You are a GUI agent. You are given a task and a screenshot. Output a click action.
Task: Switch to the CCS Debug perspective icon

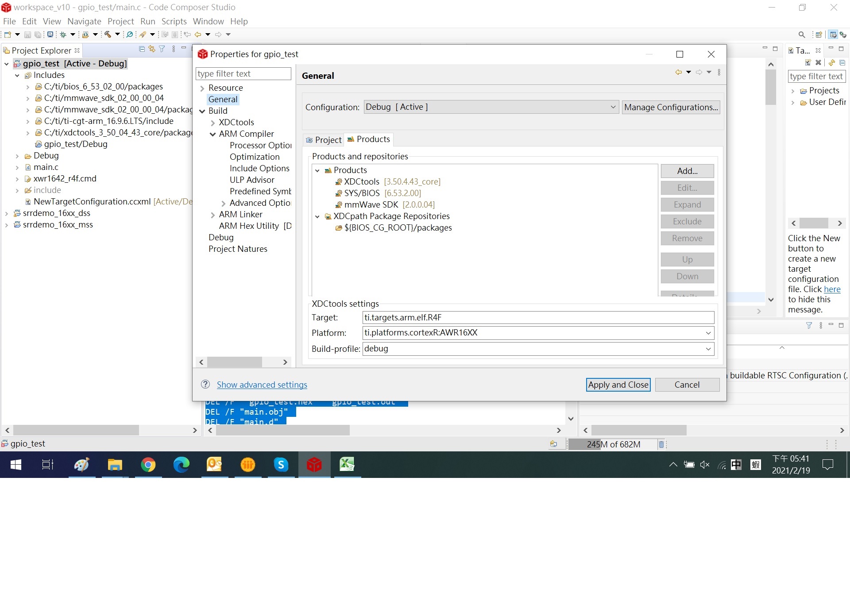pyautogui.click(x=843, y=35)
